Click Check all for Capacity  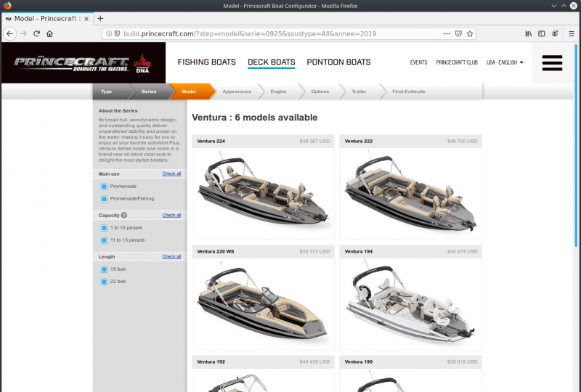click(171, 216)
